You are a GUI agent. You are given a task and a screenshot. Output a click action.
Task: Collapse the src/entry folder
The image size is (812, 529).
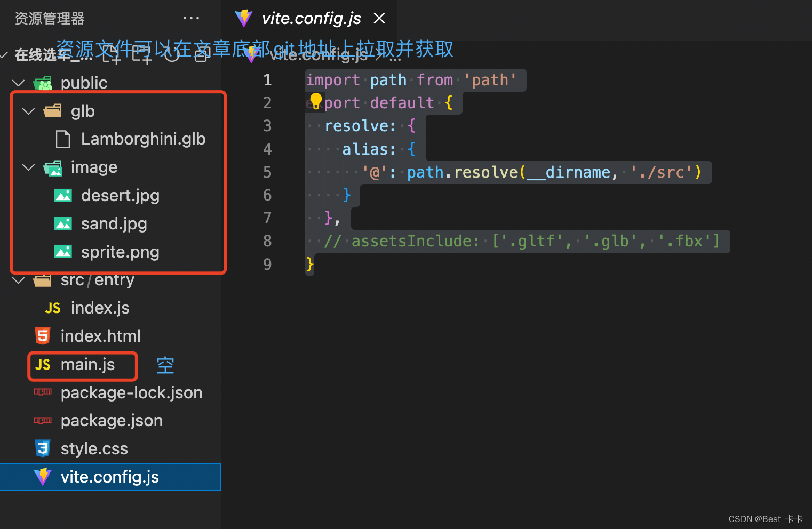coord(18,280)
